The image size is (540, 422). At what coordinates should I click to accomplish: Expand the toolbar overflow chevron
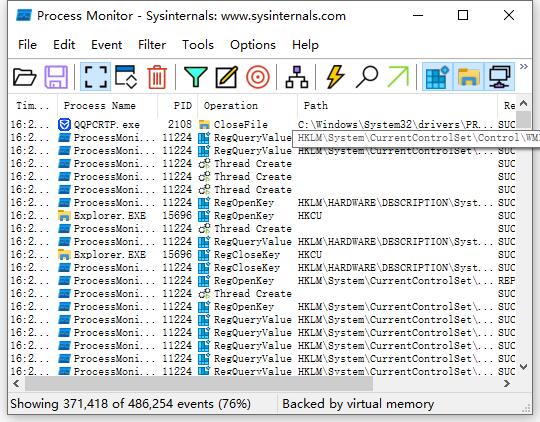click(523, 67)
